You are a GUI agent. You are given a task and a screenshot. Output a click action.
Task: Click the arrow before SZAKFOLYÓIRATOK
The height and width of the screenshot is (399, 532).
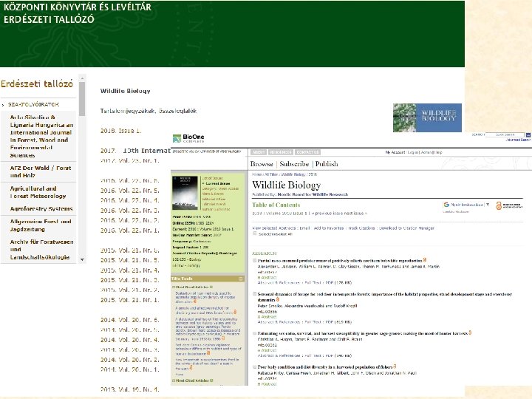3,105
